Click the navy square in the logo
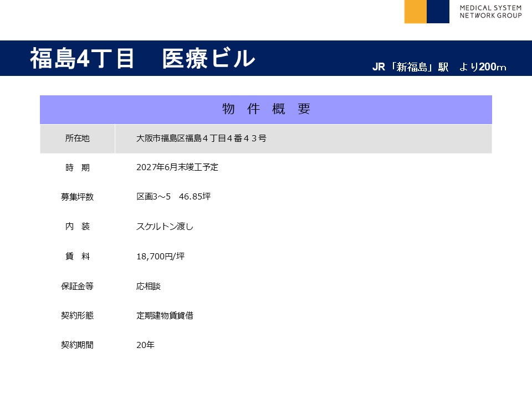This screenshot has width=532, height=399. pyautogui.click(x=438, y=12)
